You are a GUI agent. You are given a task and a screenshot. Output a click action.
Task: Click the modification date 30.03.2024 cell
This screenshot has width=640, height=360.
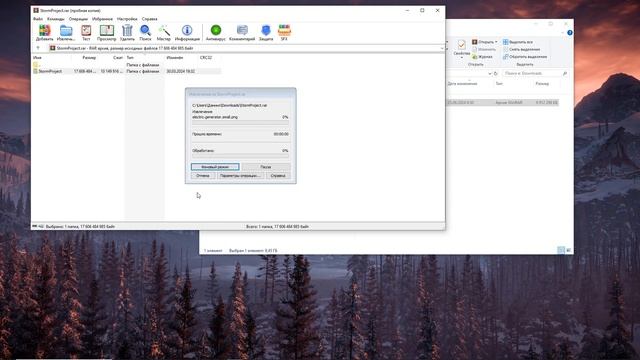(x=180, y=71)
